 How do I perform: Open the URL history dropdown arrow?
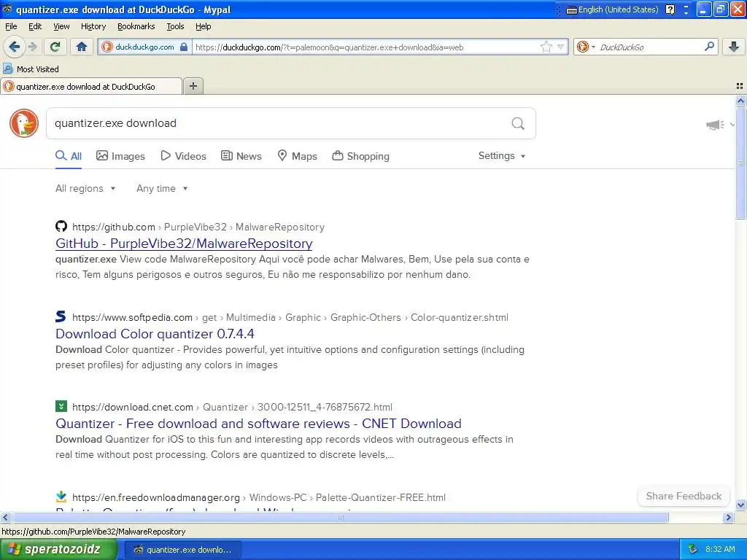pos(561,47)
